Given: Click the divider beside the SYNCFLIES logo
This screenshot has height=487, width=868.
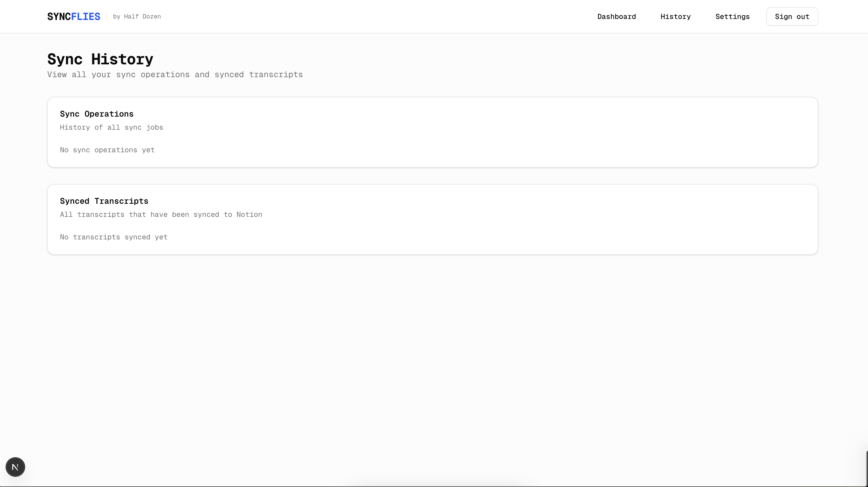Looking at the screenshot, I should [x=106, y=16].
